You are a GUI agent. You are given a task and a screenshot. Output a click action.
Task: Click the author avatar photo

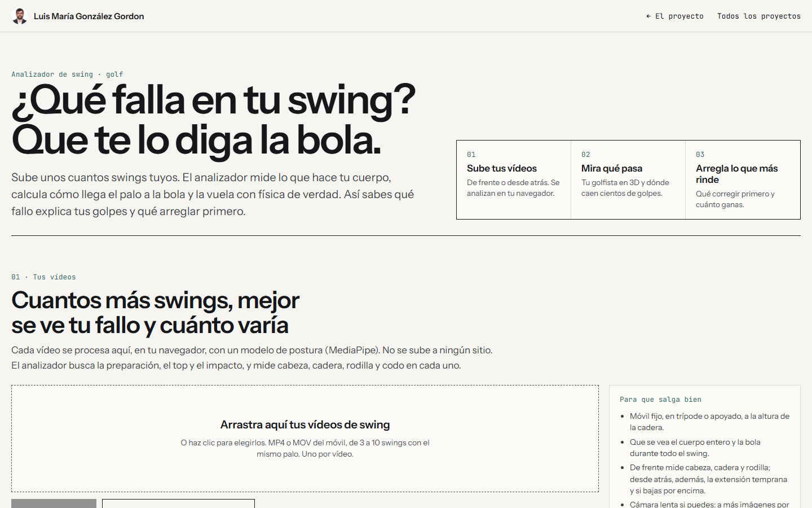(x=20, y=16)
